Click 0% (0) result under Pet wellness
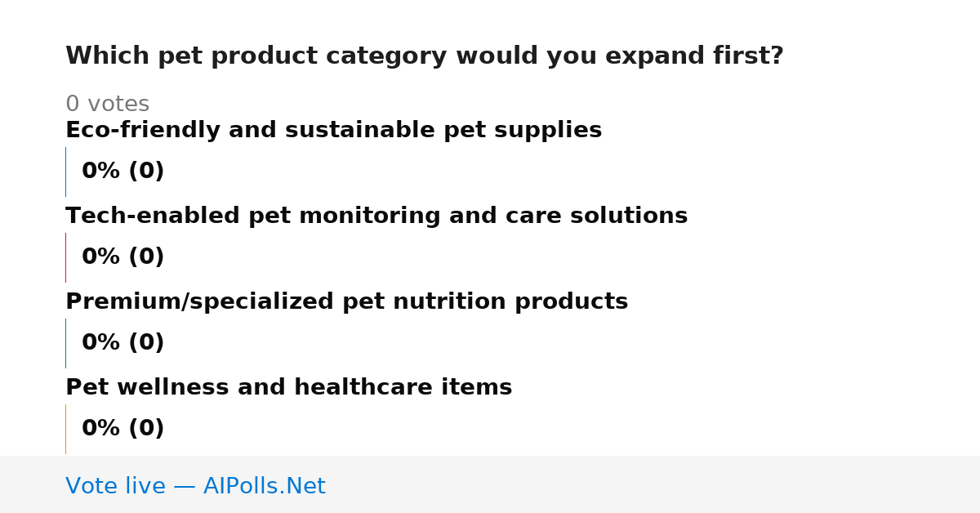Viewport: 980px width, 513px height. [122, 429]
